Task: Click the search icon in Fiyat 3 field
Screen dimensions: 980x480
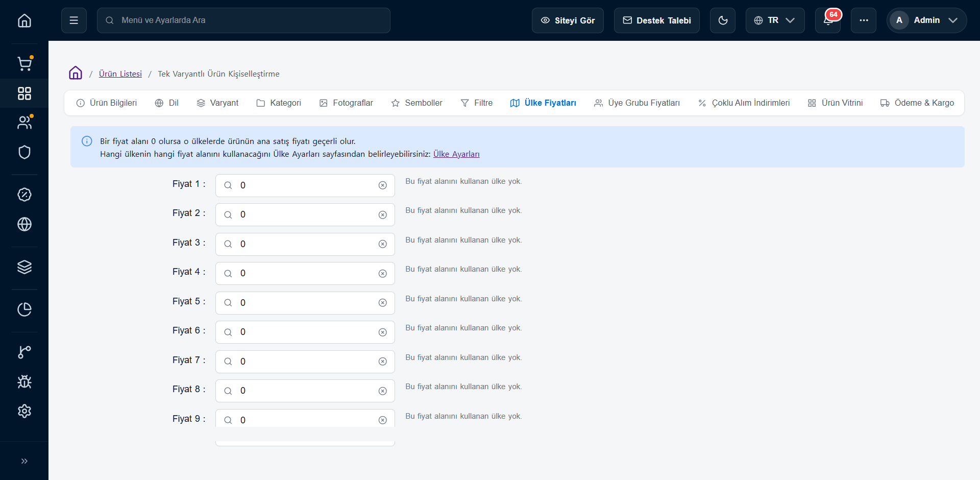Action: [228, 244]
